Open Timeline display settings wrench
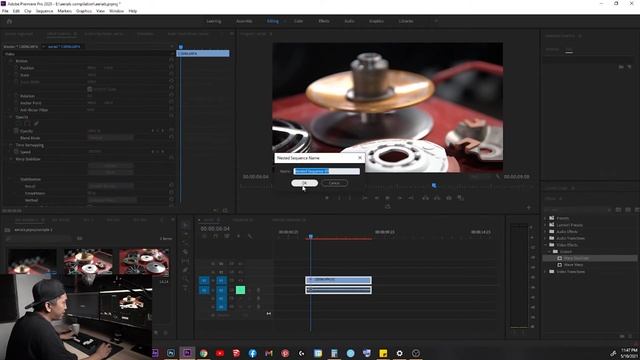This screenshot has width=640, height=360. 250,236
